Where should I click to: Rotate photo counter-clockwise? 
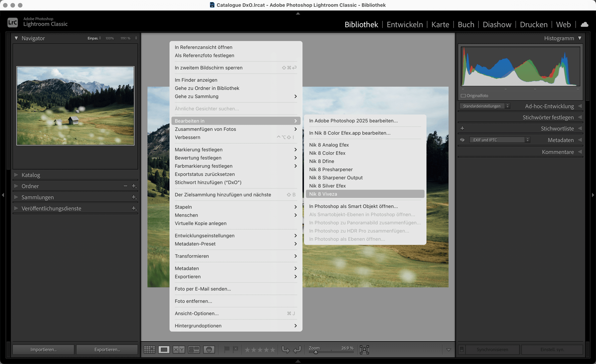(x=285, y=349)
